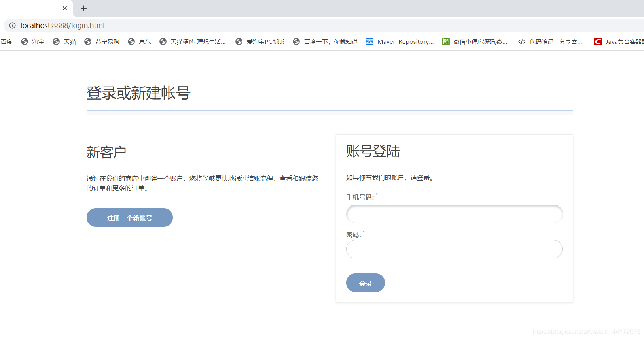Viewport: 644px width, 339px height.
Task: Open the Maven Repository bookmark
Action: coord(400,41)
